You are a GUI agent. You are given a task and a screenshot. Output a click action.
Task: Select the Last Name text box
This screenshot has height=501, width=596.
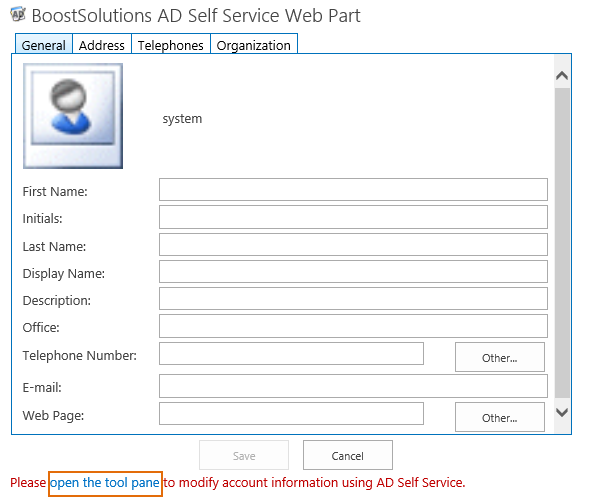tap(353, 244)
